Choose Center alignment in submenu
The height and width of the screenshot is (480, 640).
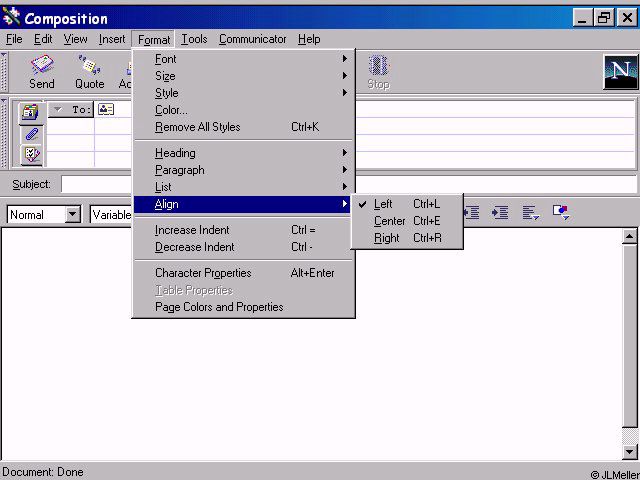pyautogui.click(x=407, y=221)
